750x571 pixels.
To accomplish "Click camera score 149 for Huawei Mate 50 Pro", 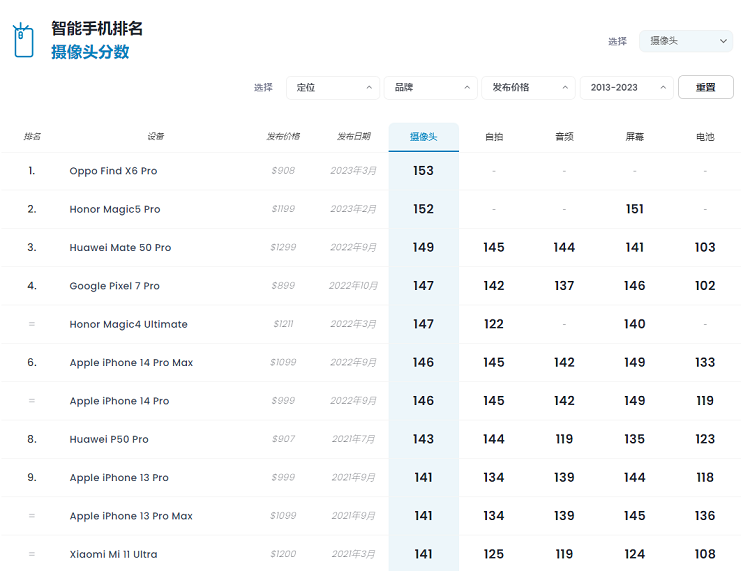I will [x=423, y=247].
